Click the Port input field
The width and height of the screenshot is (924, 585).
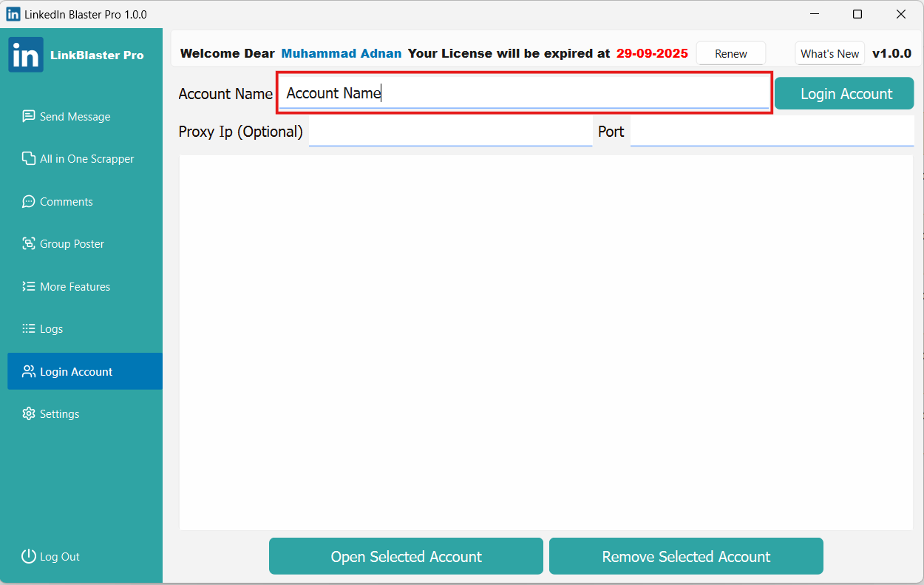[x=772, y=132]
